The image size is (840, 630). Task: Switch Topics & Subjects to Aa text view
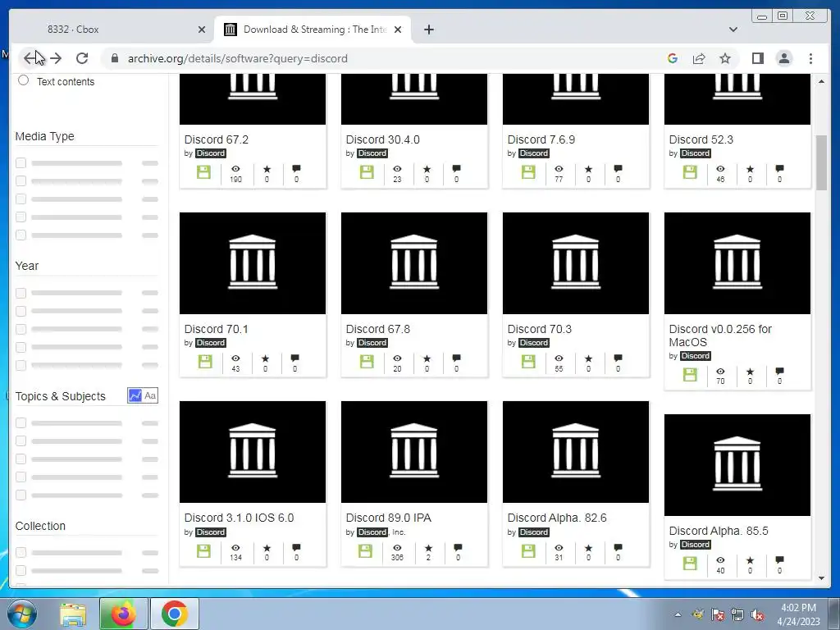(x=150, y=396)
